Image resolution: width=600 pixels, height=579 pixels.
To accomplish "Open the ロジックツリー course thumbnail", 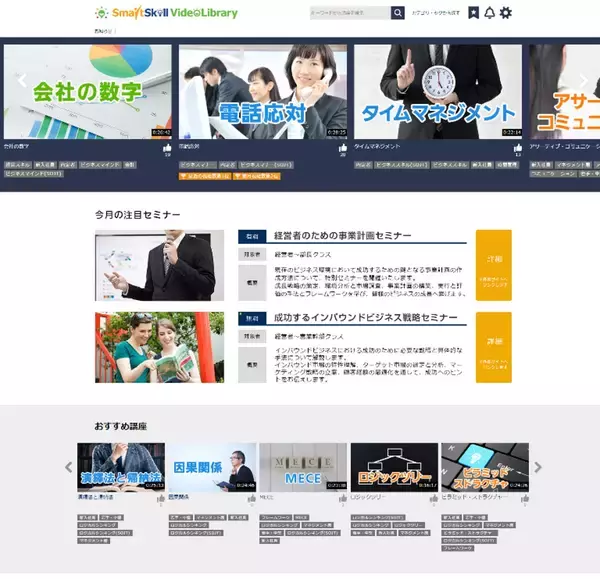I will (394, 467).
